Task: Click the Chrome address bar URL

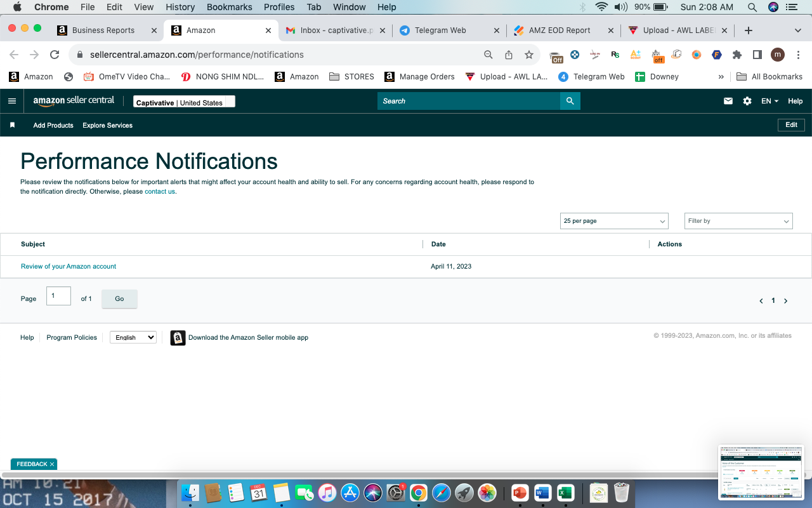Action: 197,55
